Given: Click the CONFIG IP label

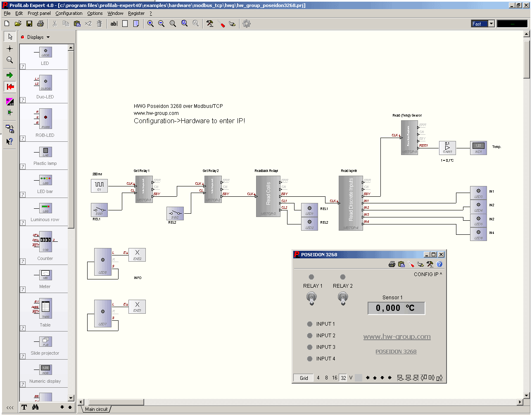Looking at the screenshot, I should tap(428, 274).
